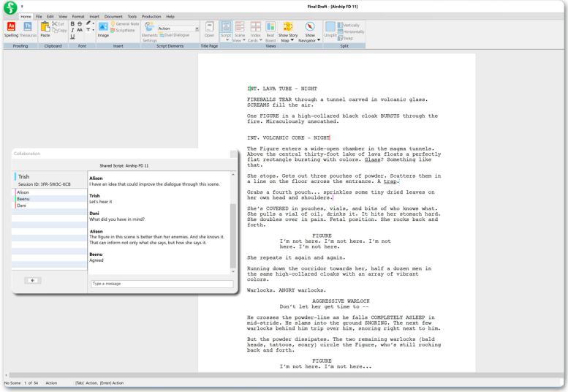Screen dimensions: 568x392
Task: Click the Session ID text
Action: pos(44,184)
